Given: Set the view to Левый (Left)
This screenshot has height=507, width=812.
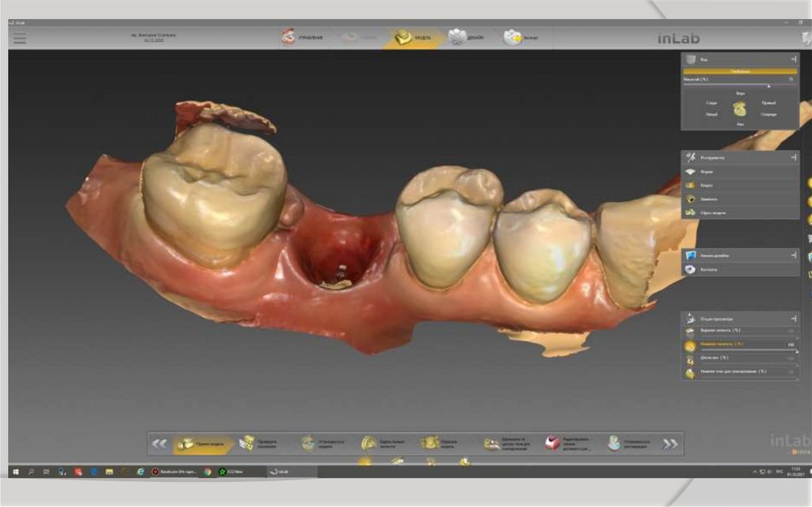Looking at the screenshot, I should (711, 114).
